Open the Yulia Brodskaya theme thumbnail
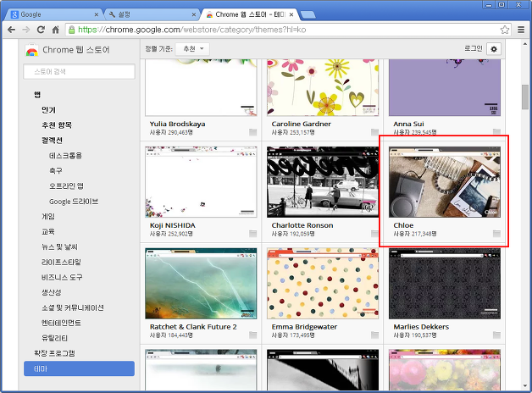532x393 pixels. (201, 88)
